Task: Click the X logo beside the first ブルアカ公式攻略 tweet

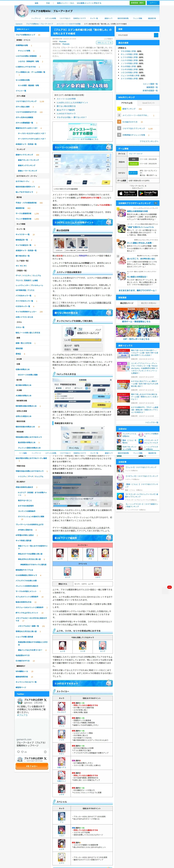Action: click(45, 700)
